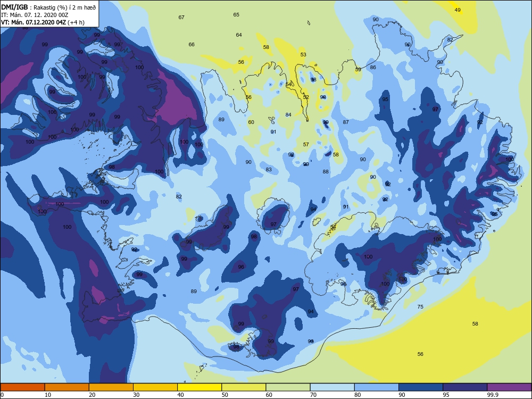Click the map humidity value 66
The image size is (532, 399).
tap(192, 45)
